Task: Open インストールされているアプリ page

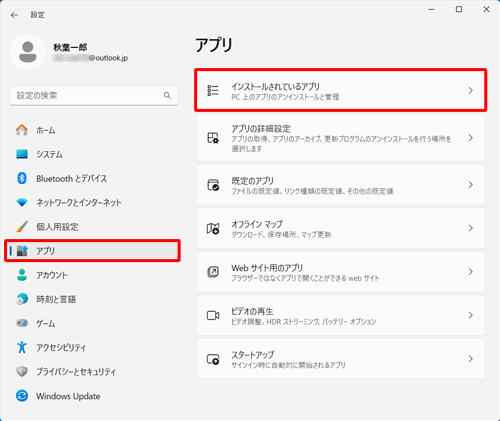Action: coord(340,90)
